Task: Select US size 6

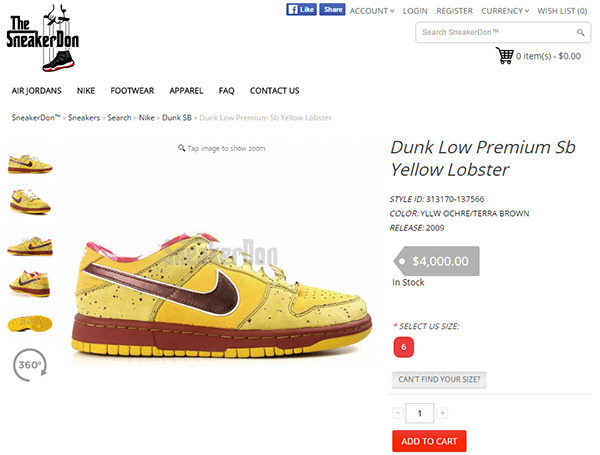Action: coord(403,347)
